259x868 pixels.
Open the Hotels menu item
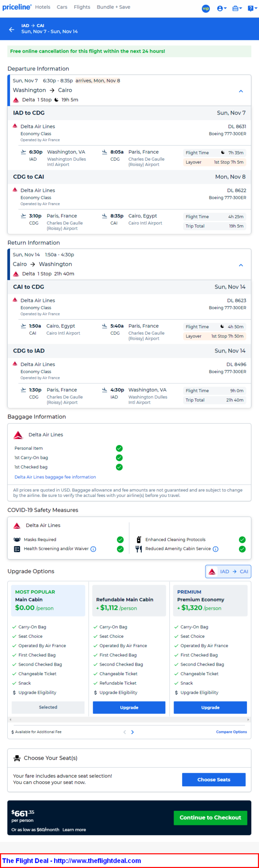pos(43,7)
